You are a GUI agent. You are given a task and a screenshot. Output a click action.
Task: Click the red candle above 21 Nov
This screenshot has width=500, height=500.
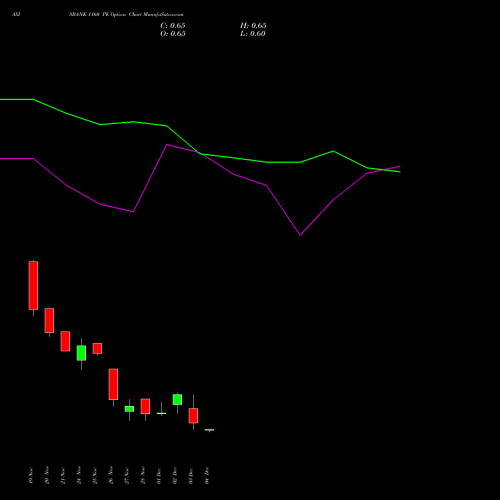65,341
